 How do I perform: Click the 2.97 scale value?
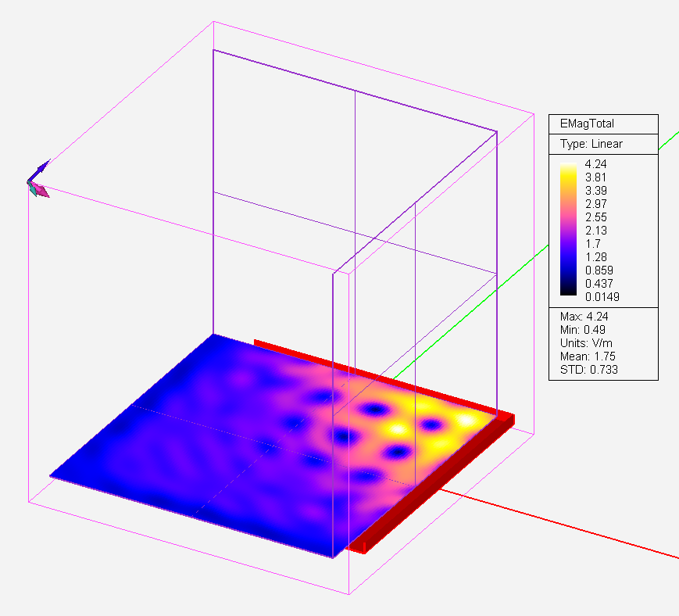596,204
